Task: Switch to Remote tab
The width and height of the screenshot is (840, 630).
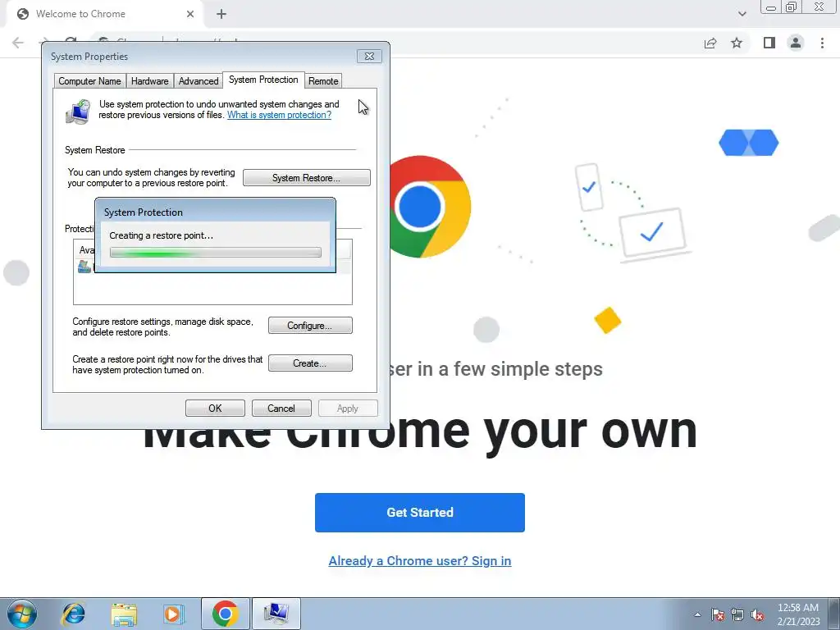Action: tap(323, 81)
